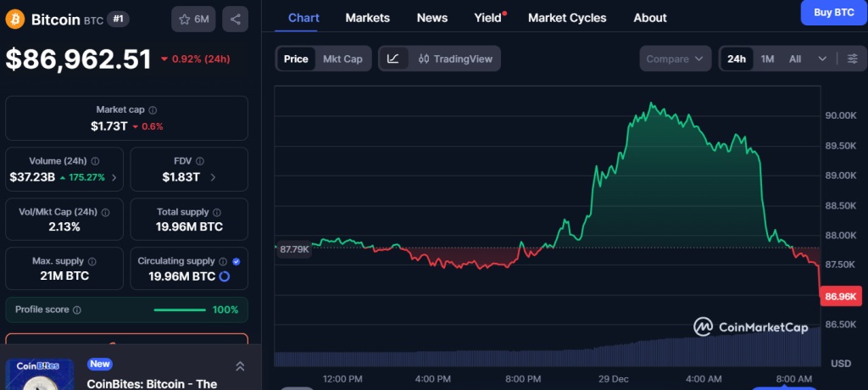Click the Profile score progress bar
Viewport: 868px width, 390px height.
pos(180,310)
